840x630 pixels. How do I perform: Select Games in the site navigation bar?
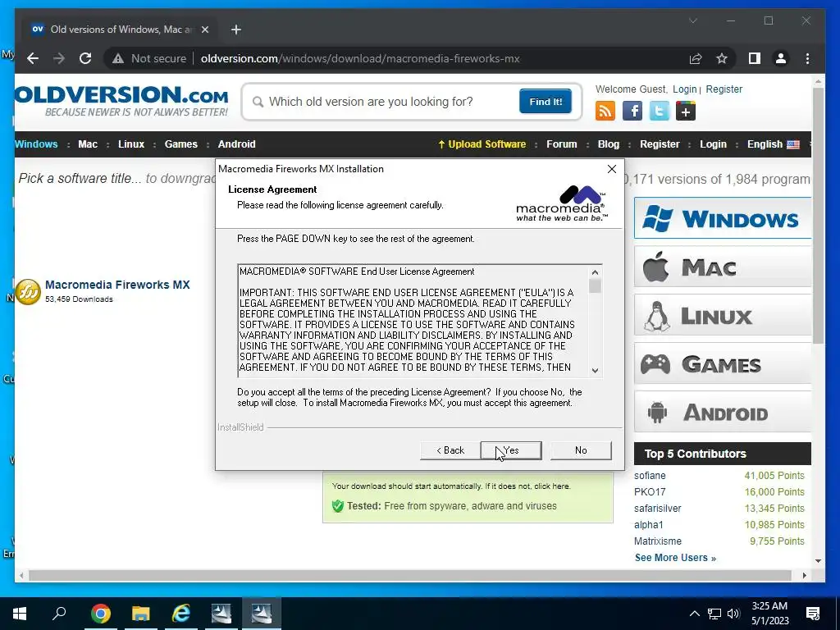181,144
